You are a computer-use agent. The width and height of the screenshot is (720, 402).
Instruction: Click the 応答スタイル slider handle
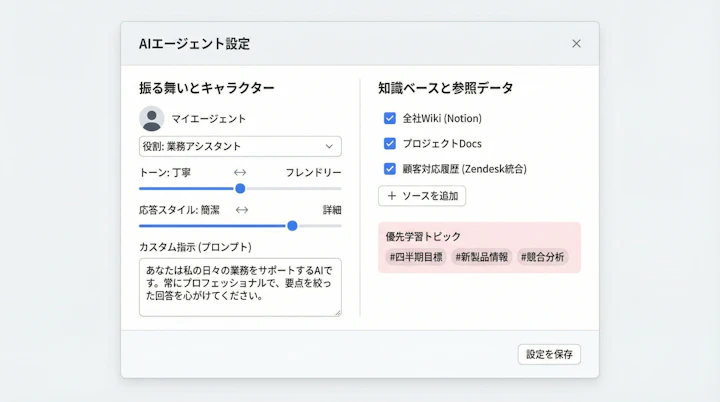pos(292,226)
